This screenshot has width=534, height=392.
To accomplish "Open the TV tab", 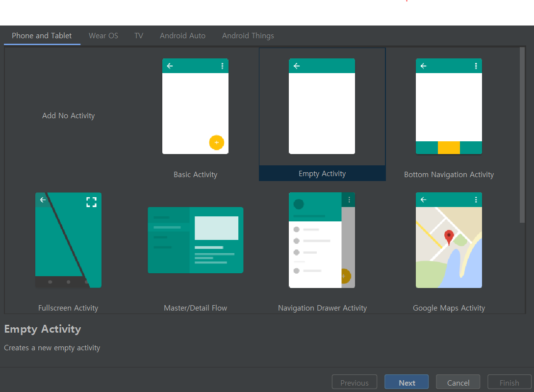I will tap(139, 36).
